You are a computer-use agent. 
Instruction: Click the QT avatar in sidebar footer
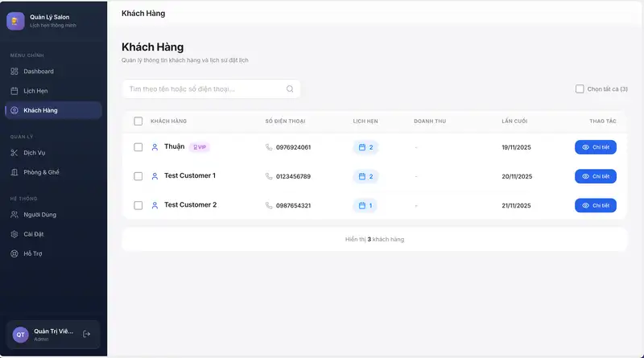click(x=21, y=334)
